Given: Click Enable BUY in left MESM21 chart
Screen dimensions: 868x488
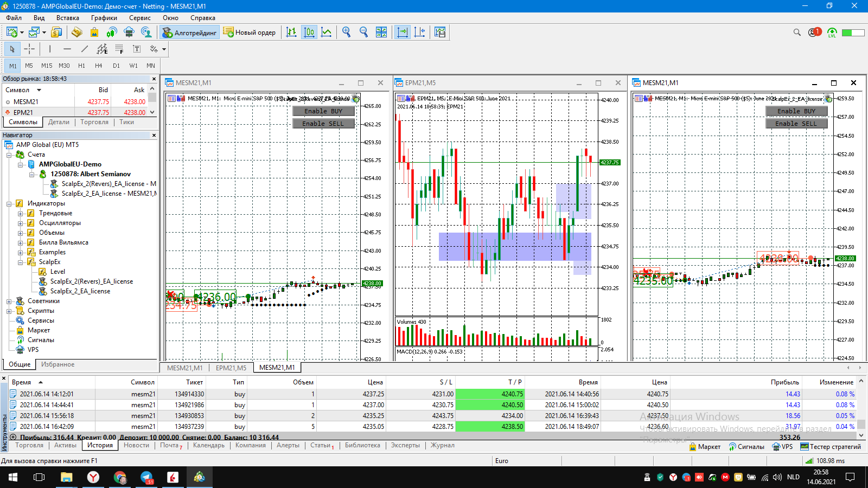Looking at the screenshot, I should point(323,111).
